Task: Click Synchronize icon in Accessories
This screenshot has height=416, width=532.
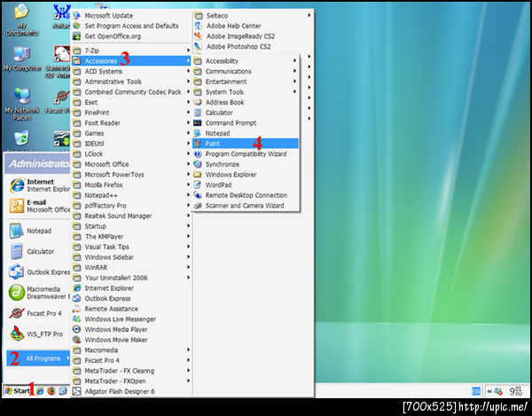Action: tap(198, 164)
